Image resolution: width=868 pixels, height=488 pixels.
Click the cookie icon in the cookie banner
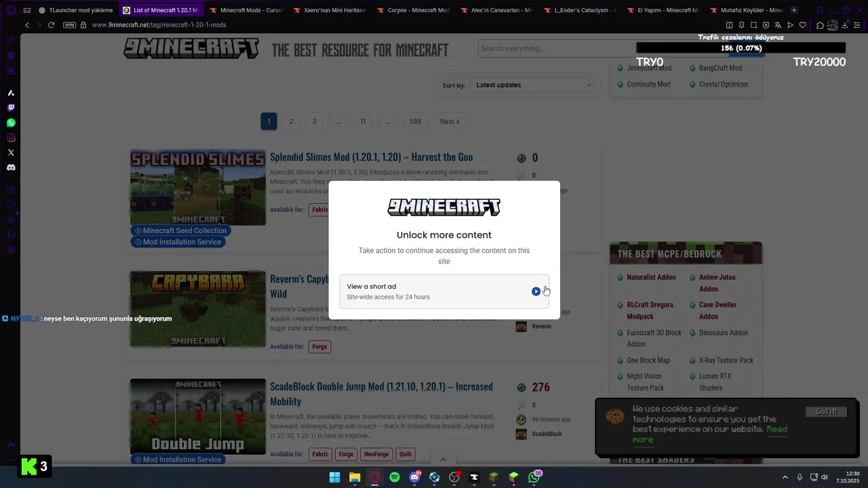tap(615, 416)
